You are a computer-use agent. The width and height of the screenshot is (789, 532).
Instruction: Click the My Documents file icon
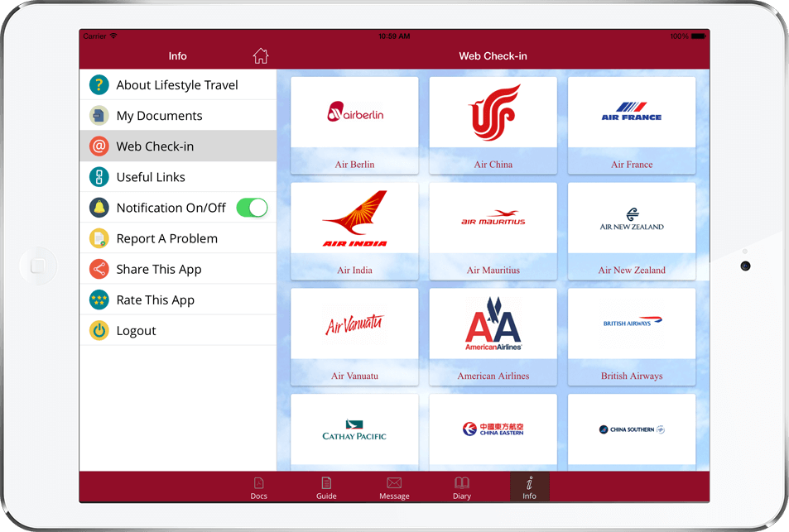tap(99, 116)
